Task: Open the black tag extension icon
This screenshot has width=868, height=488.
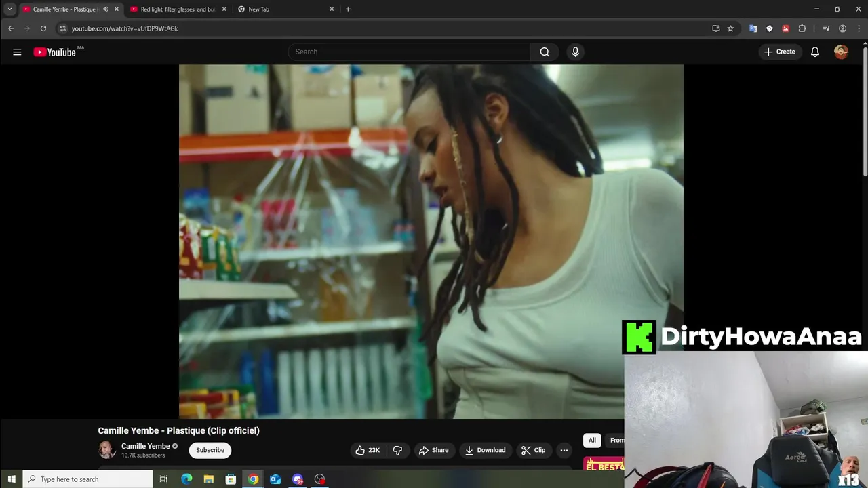Action: (x=769, y=28)
